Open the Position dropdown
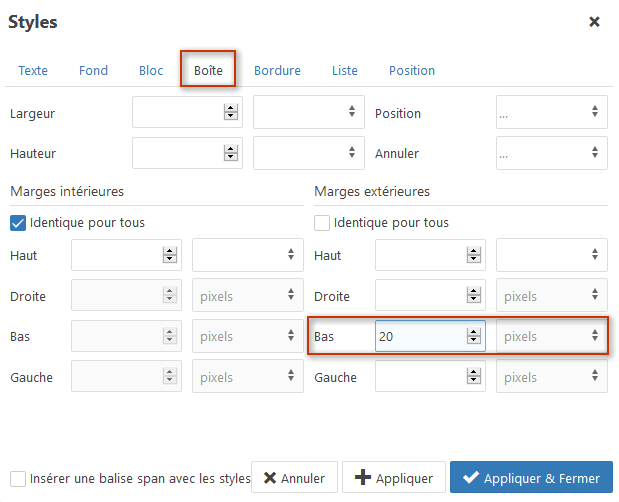The image size is (619, 502). tap(551, 112)
